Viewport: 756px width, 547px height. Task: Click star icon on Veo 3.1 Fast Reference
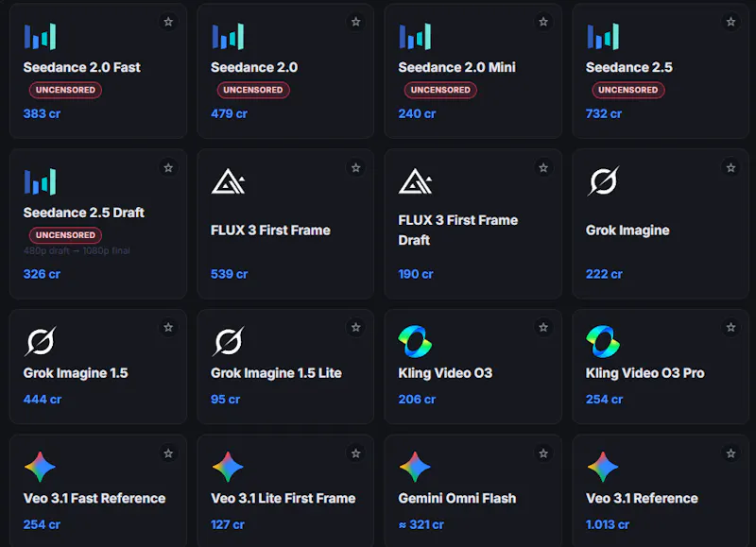(168, 453)
